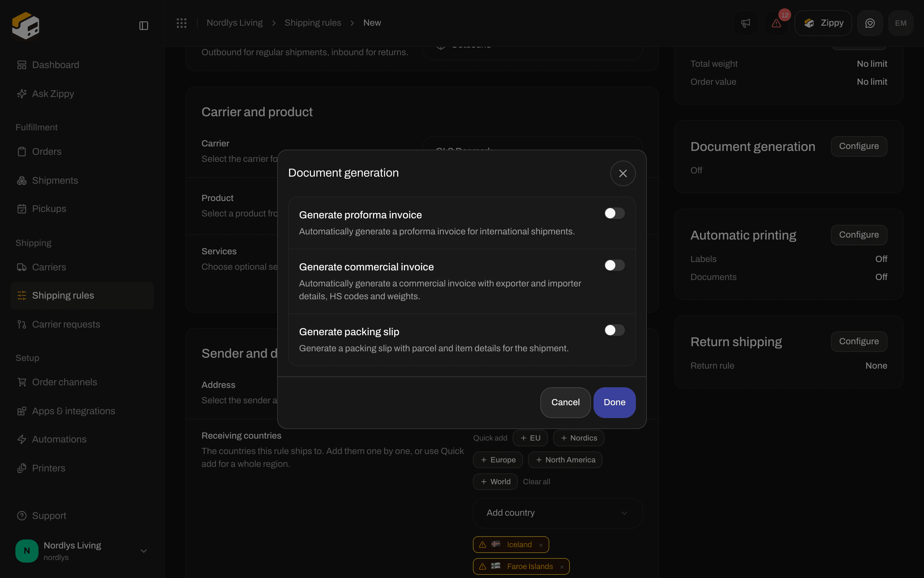This screenshot has width=924, height=578.
Task: Configure Return shipping
Action: click(x=859, y=341)
